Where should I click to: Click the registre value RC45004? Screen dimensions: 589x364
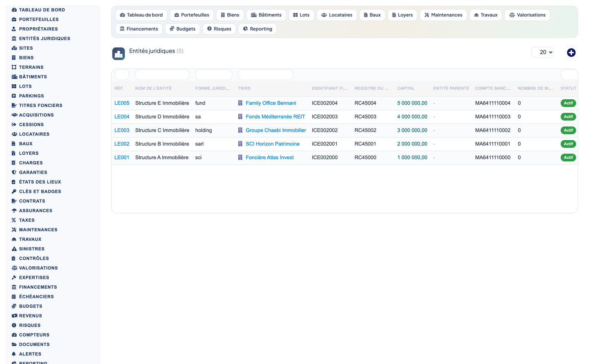365,103
